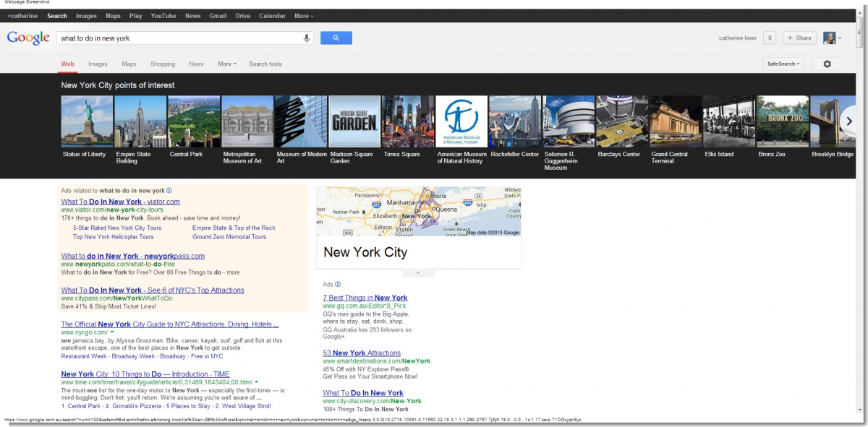This screenshot has width=868, height=427.
Task: Open Gmail from the black navigation bar
Action: (218, 16)
